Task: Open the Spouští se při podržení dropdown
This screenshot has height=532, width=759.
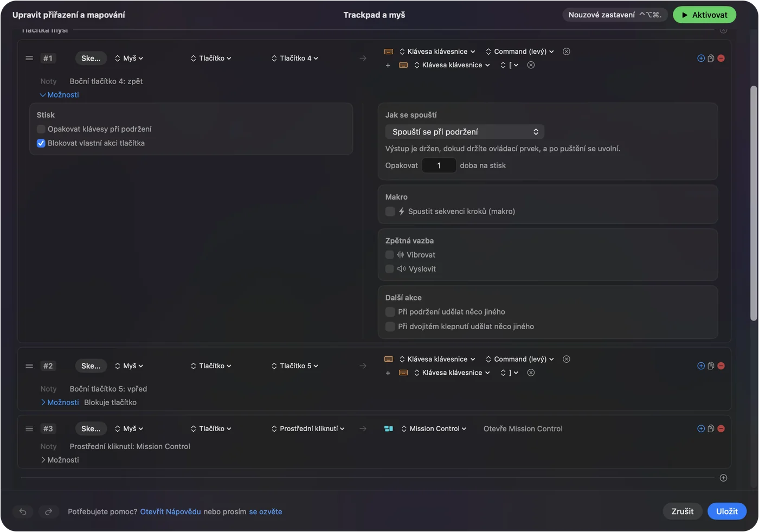Action: [465, 132]
